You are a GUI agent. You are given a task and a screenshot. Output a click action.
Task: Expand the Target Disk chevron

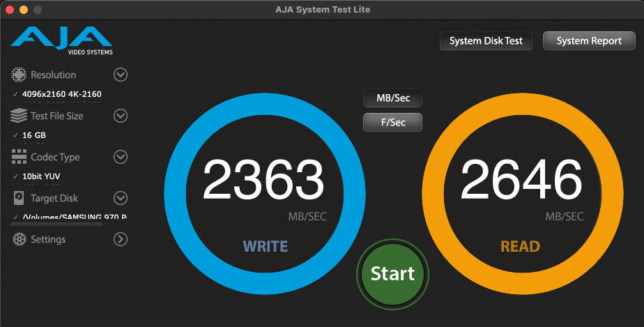(x=121, y=198)
